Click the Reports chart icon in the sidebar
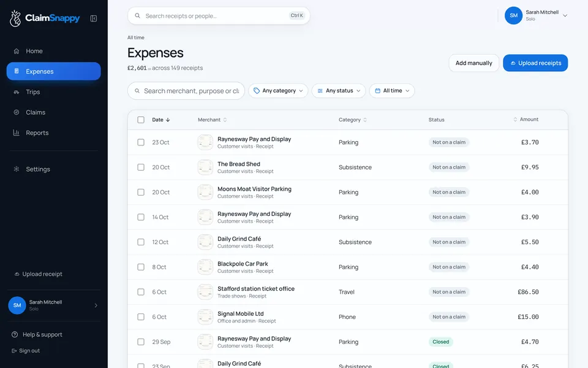 [x=17, y=132]
